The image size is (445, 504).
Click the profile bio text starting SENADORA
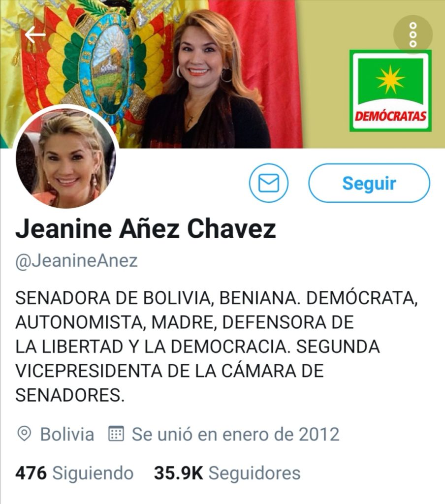click(x=217, y=346)
